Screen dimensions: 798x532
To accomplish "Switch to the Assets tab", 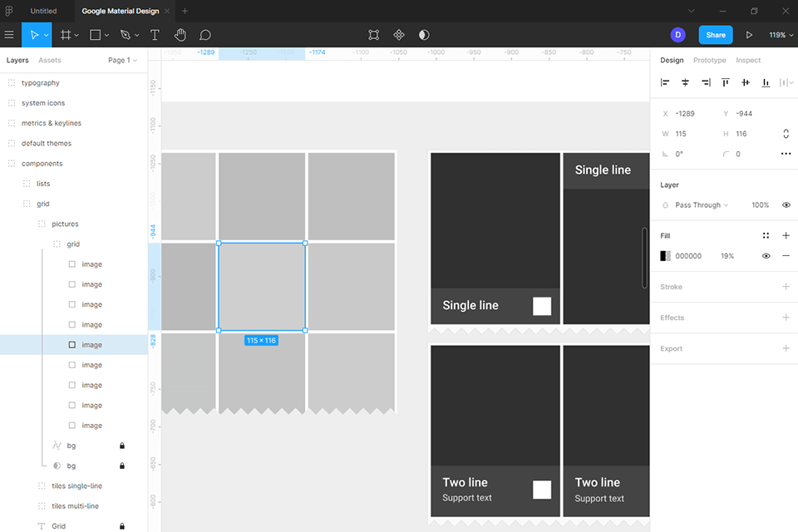I will click(50, 60).
